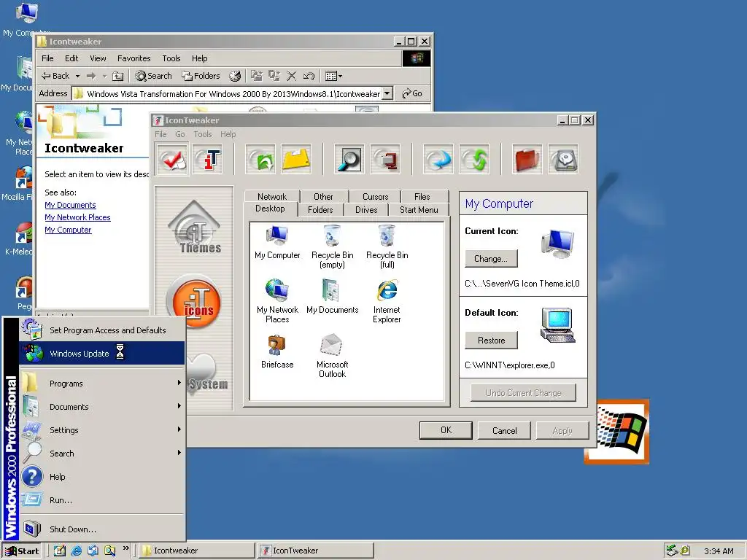Select the My Computer icon in the Desktop list
Screen dimensions: 747x560
click(x=277, y=243)
